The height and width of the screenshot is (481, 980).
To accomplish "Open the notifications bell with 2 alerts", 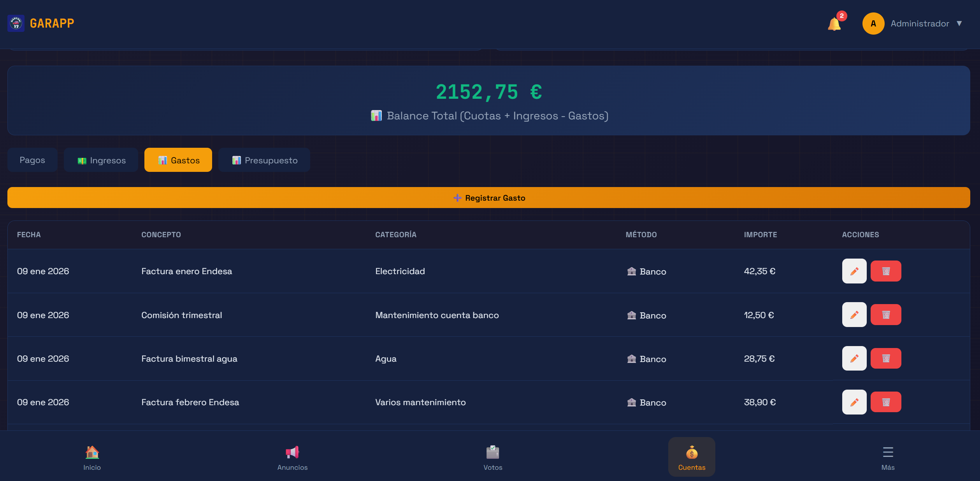I will [834, 23].
